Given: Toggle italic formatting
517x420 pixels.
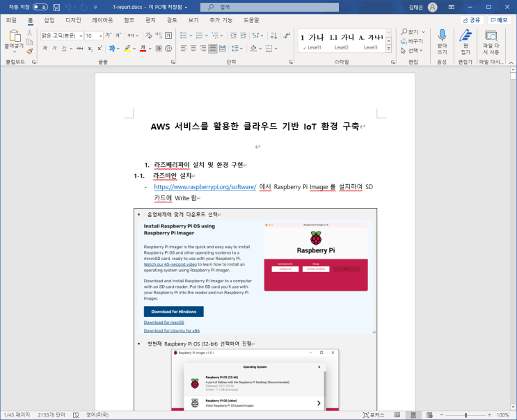Looking at the screenshot, I should tap(54, 49).
